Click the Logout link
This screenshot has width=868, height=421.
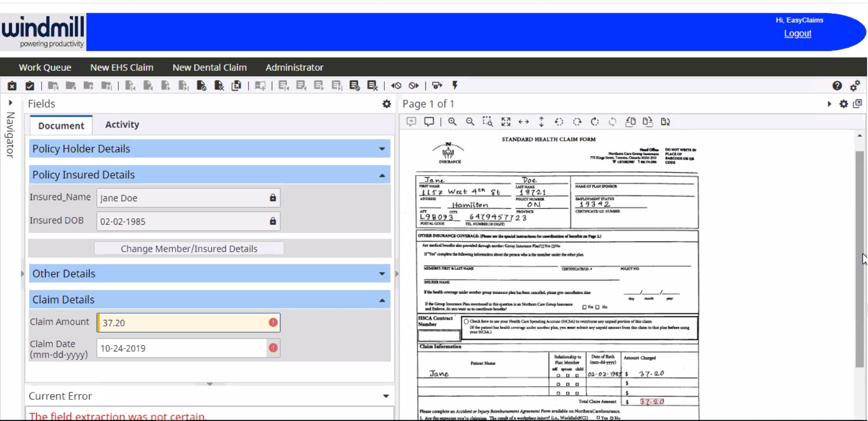click(797, 33)
